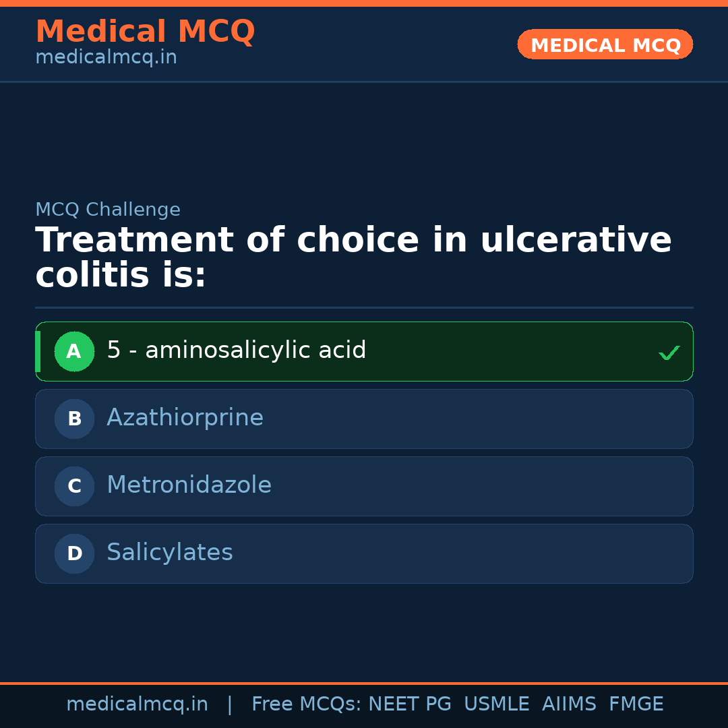Click the green accent bar beside option A
This screenshot has height=728, width=728.
38,351
